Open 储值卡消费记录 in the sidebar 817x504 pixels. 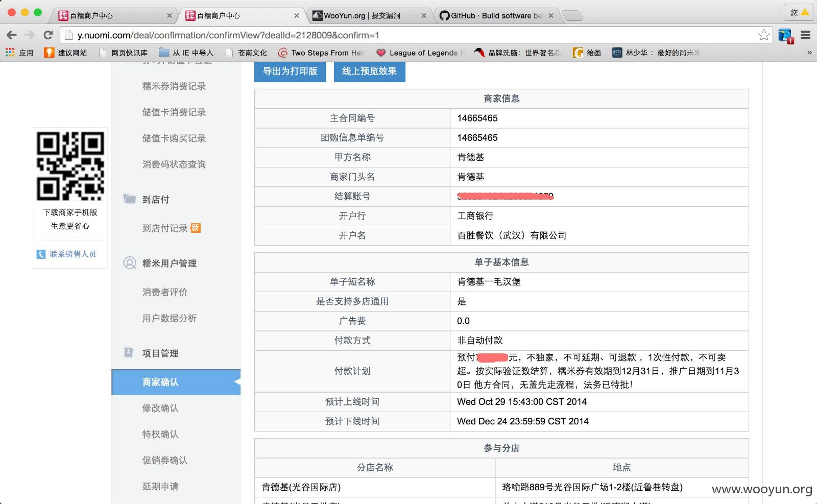[x=174, y=112]
